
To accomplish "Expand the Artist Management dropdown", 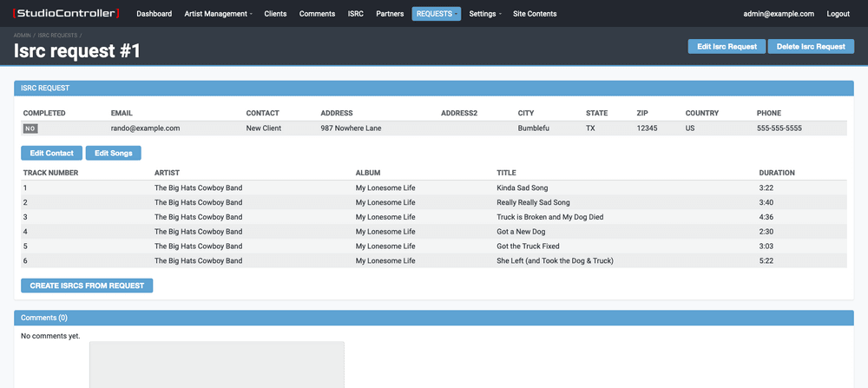I will [x=218, y=14].
